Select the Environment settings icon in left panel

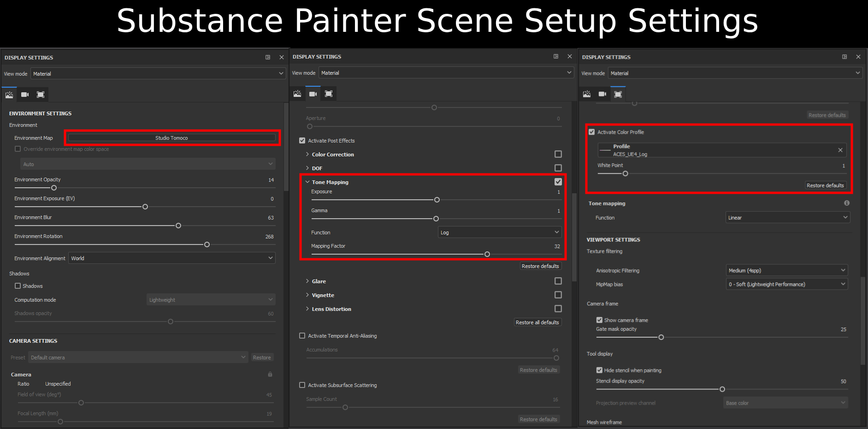click(9, 94)
